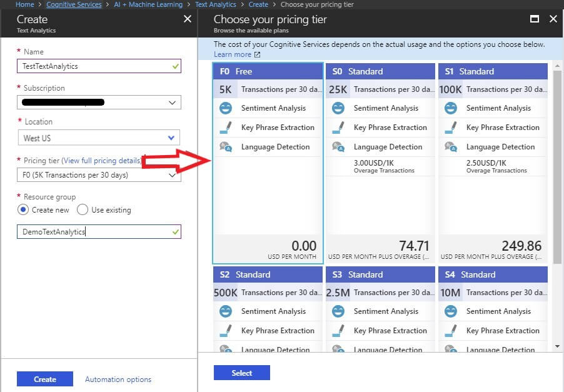Screen dimensions: 564x392
Task: Click the 2.5M transactions value
Action: 338,293
